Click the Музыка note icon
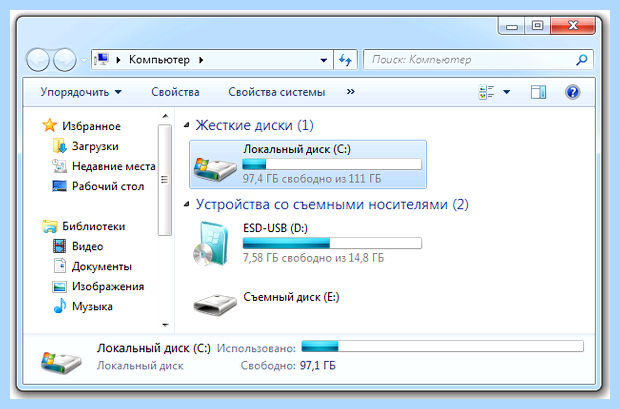This screenshot has height=409, width=620. 60,306
